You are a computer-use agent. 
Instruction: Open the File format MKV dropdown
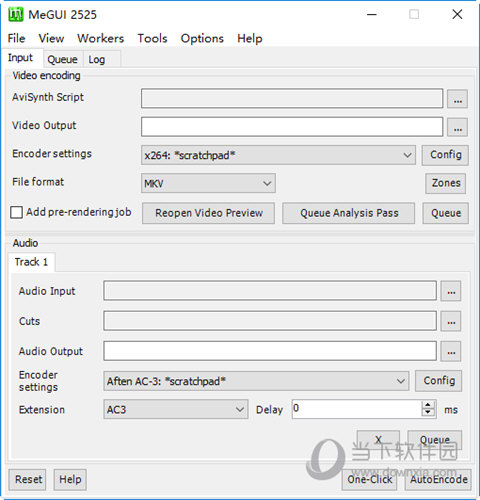(208, 183)
